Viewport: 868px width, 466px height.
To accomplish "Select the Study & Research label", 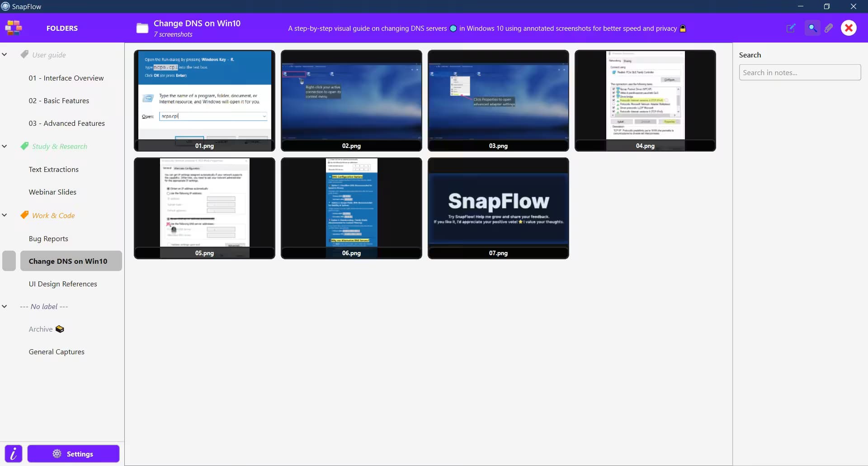I will coord(60,146).
